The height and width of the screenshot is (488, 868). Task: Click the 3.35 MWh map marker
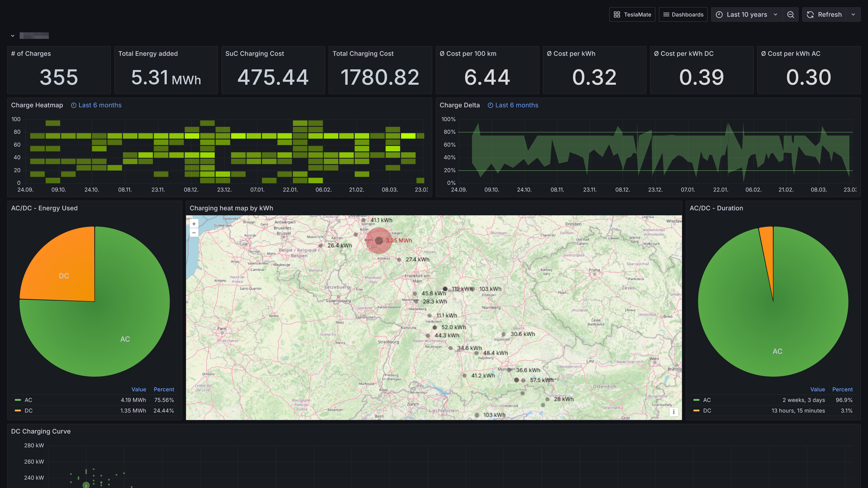[x=379, y=240]
